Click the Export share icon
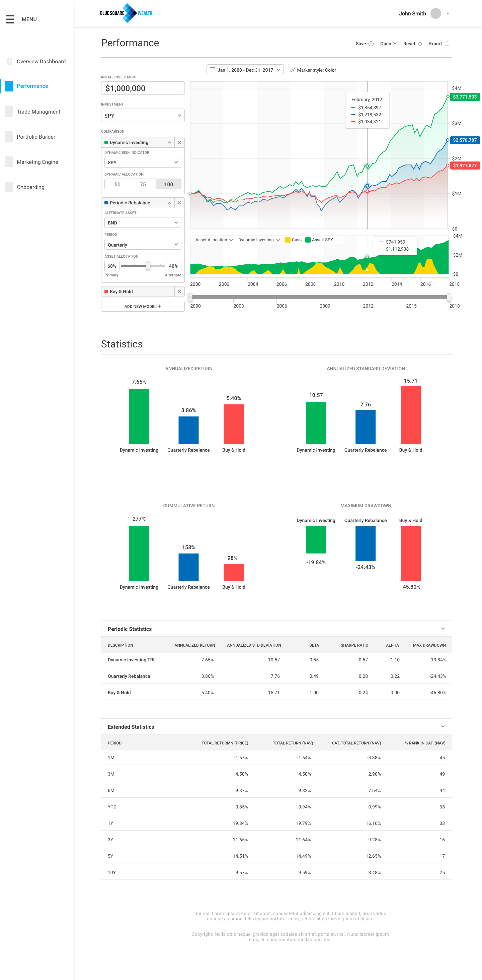 point(447,44)
